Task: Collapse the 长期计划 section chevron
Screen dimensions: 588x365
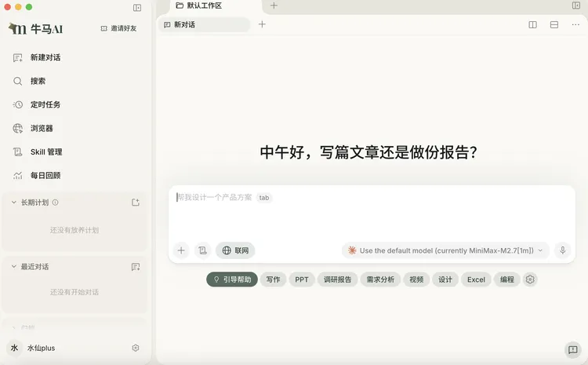Action: 14,203
